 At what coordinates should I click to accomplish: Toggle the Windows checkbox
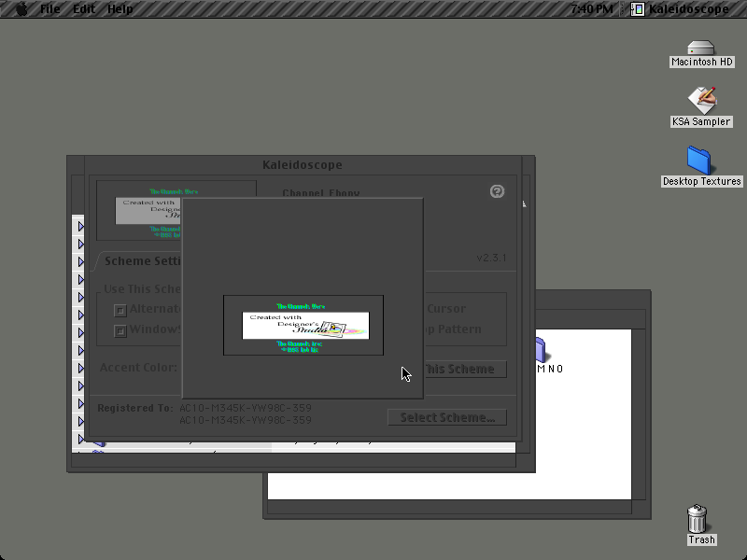pos(120,330)
